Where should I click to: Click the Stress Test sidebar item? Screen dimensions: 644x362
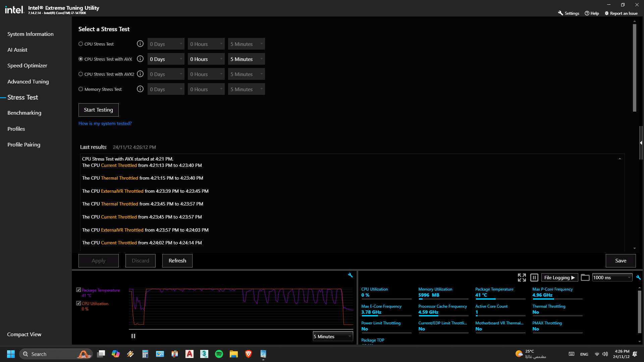pyautogui.click(x=23, y=97)
